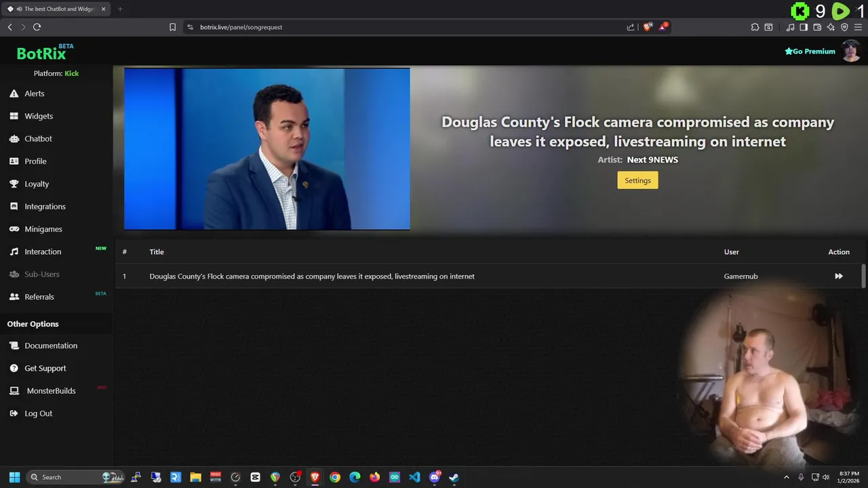868x488 pixels.
Task: Click the Minigames gamepad icon
Action: click(14, 229)
